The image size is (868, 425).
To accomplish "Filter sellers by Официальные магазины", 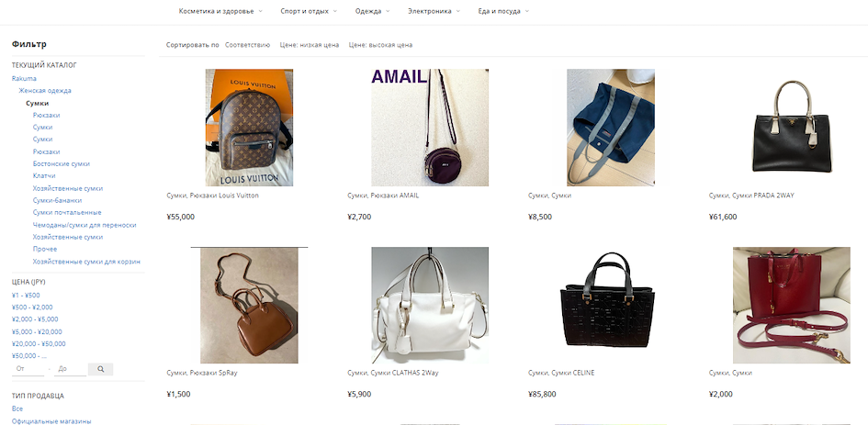I will click(51, 421).
